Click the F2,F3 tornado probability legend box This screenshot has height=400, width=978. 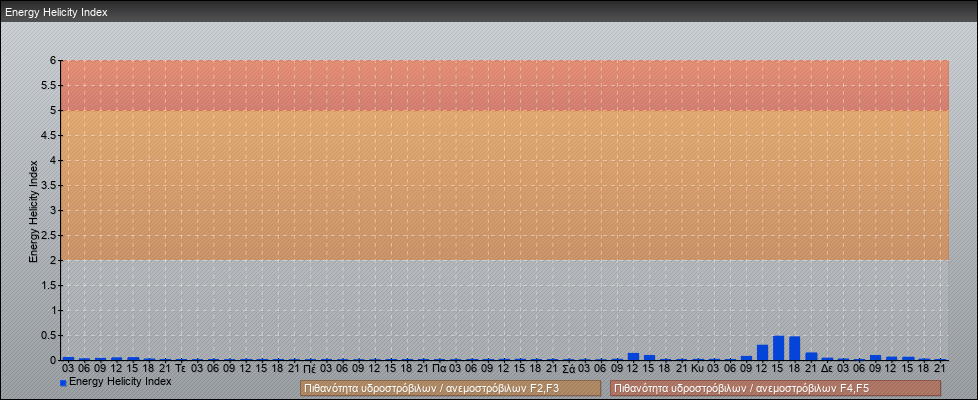pos(450,388)
